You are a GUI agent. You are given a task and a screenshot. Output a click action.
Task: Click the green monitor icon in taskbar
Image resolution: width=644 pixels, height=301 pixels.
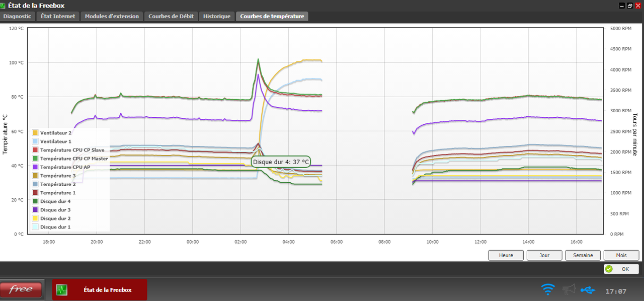tap(61, 290)
